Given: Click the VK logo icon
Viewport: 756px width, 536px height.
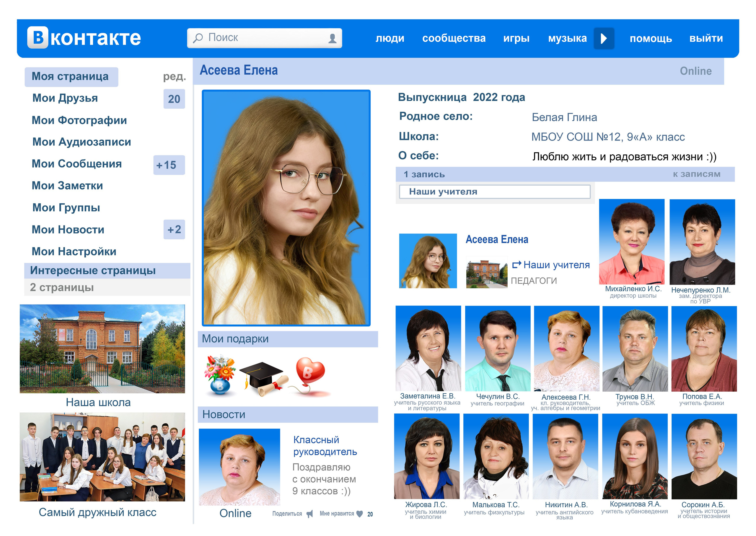Looking at the screenshot, I should pyautogui.click(x=38, y=37).
